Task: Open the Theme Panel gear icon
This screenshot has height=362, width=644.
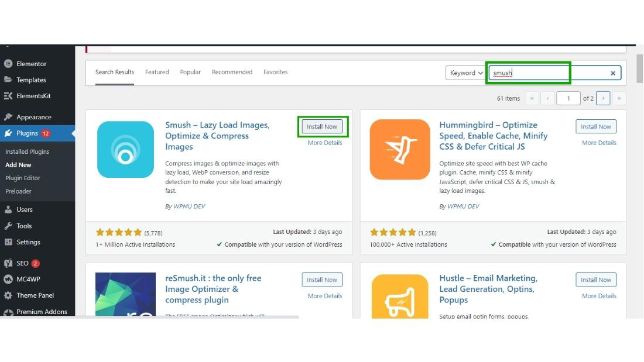Action: [8, 295]
